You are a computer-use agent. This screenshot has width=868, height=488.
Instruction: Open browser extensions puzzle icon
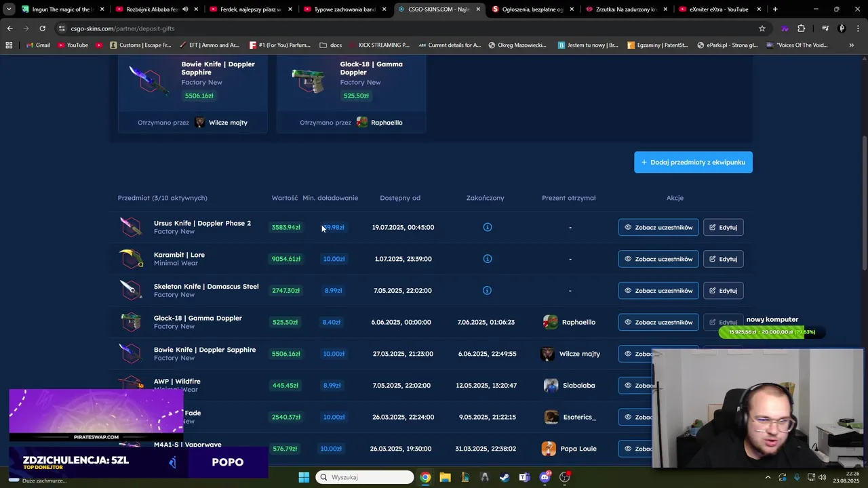tap(802, 28)
